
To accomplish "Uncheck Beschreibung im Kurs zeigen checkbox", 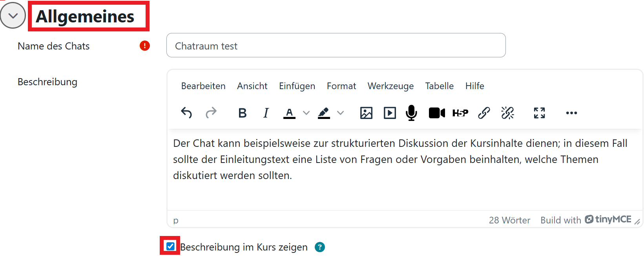I will point(170,246).
